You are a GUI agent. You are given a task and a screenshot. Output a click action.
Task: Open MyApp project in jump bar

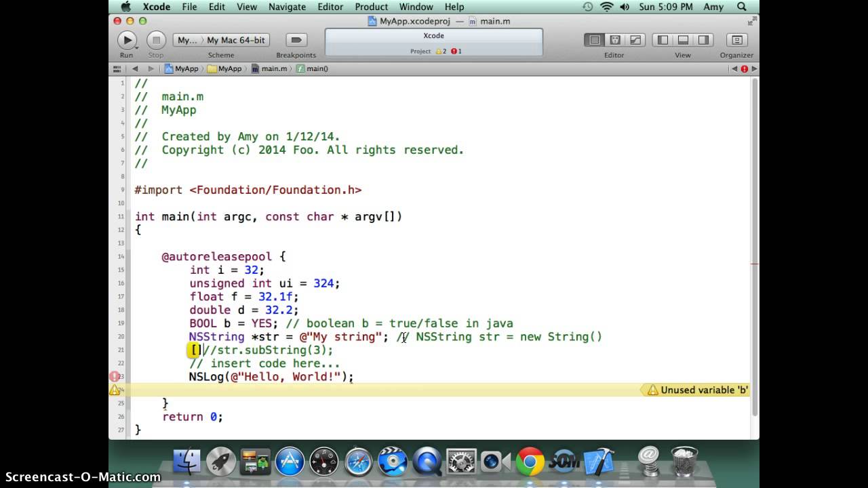pyautogui.click(x=181, y=68)
